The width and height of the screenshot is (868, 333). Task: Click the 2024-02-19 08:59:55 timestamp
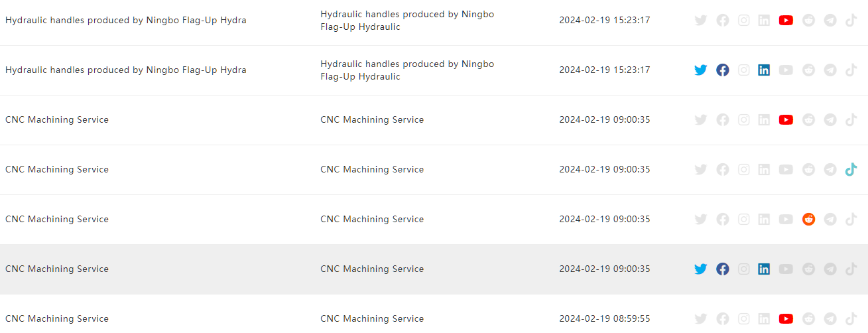(605, 319)
